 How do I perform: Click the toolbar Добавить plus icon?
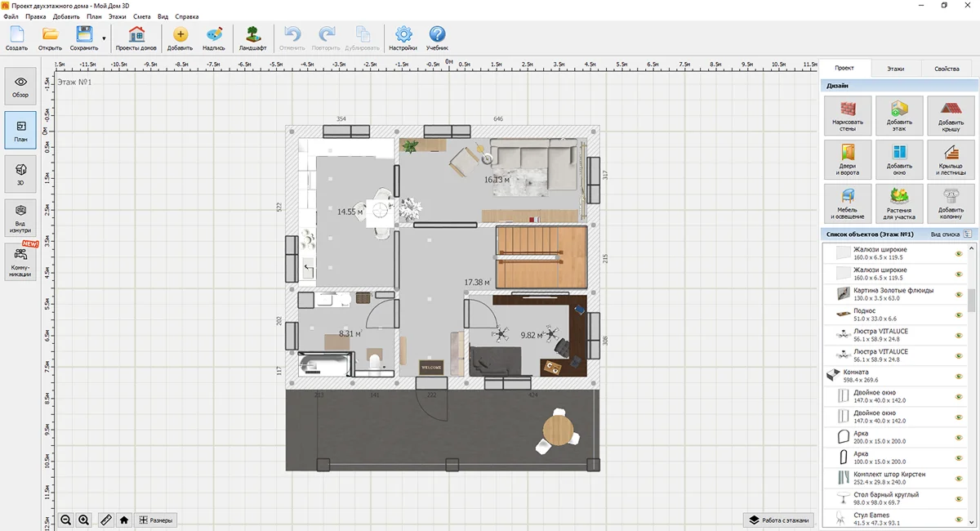tap(180, 38)
